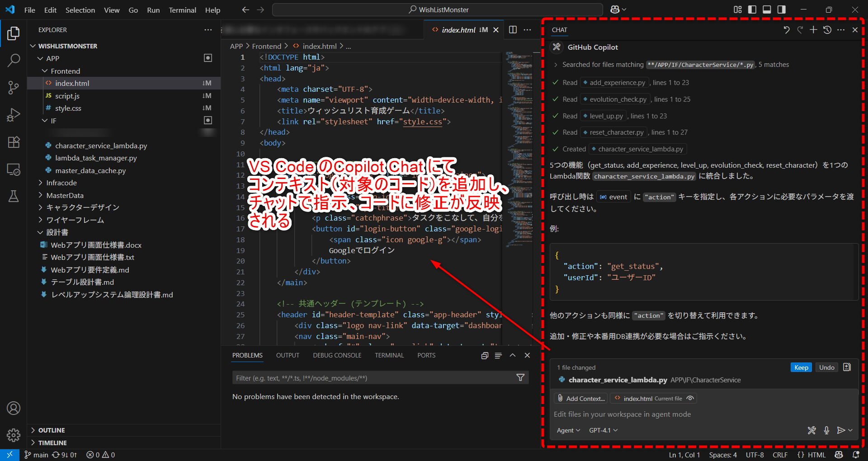Image resolution: width=868 pixels, height=461 pixels.
Task: View all edits icon beside Undo
Action: coord(847,367)
